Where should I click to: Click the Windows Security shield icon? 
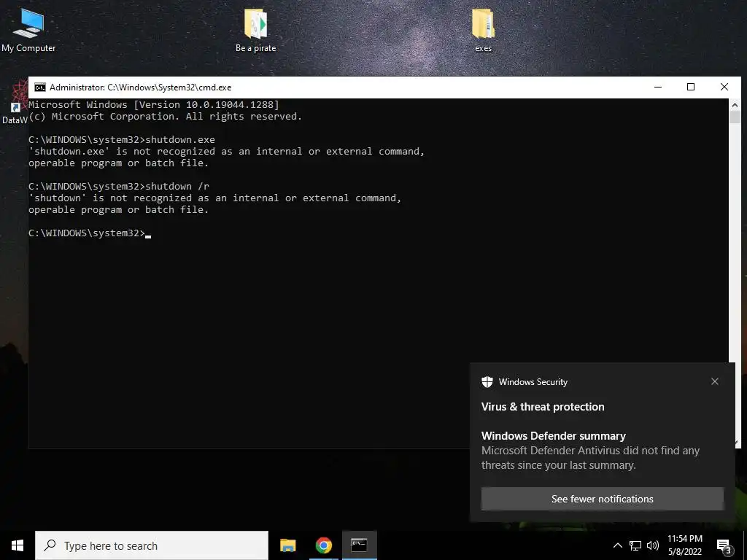click(487, 382)
